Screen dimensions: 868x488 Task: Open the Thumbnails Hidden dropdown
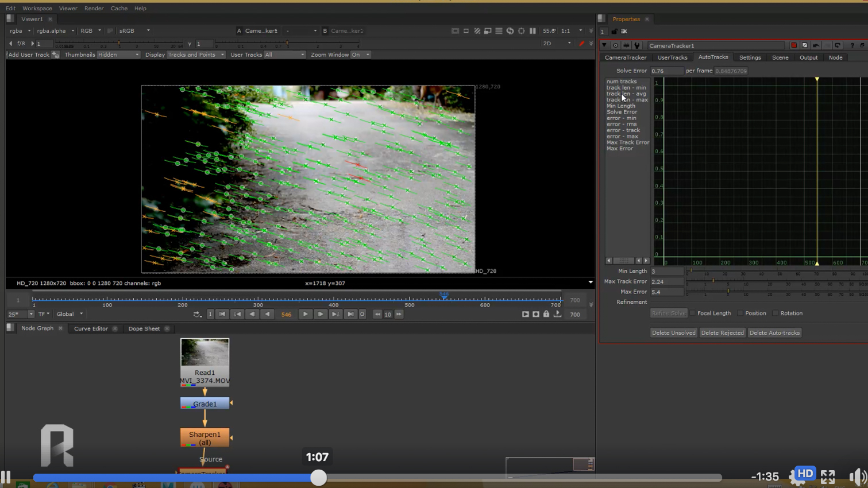tap(118, 55)
